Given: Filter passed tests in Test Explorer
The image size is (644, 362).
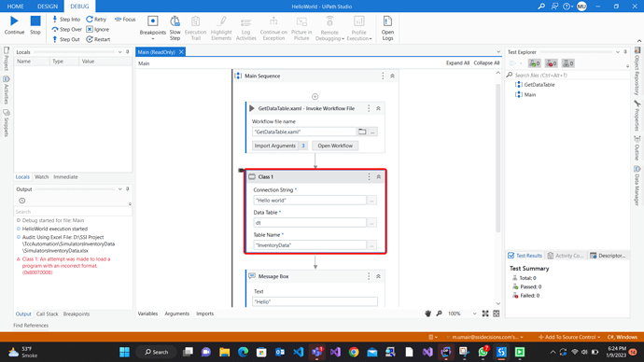Looking at the screenshot, I should pos(535,63).
